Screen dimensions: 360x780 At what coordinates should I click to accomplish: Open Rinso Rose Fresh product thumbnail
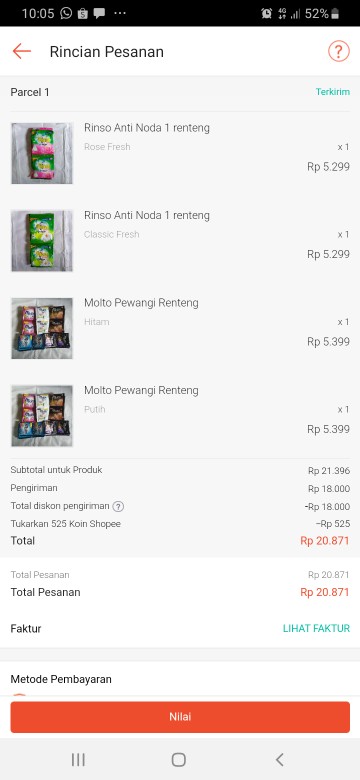coord(42,153)
